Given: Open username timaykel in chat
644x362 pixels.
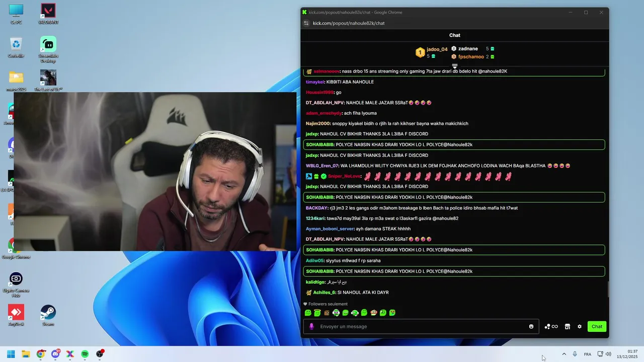Looking at the screenshot, I should 314,82.
